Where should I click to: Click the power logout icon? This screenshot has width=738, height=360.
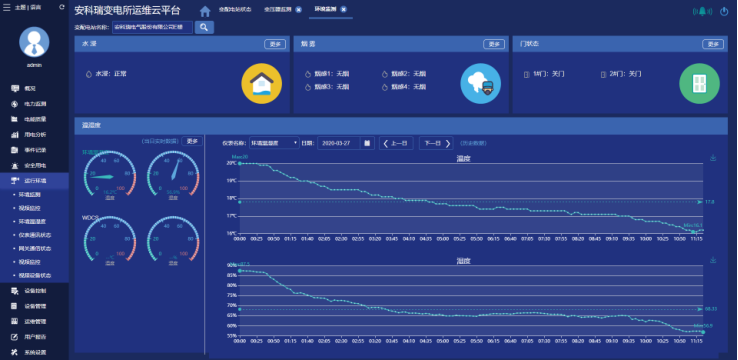point(724,11)
